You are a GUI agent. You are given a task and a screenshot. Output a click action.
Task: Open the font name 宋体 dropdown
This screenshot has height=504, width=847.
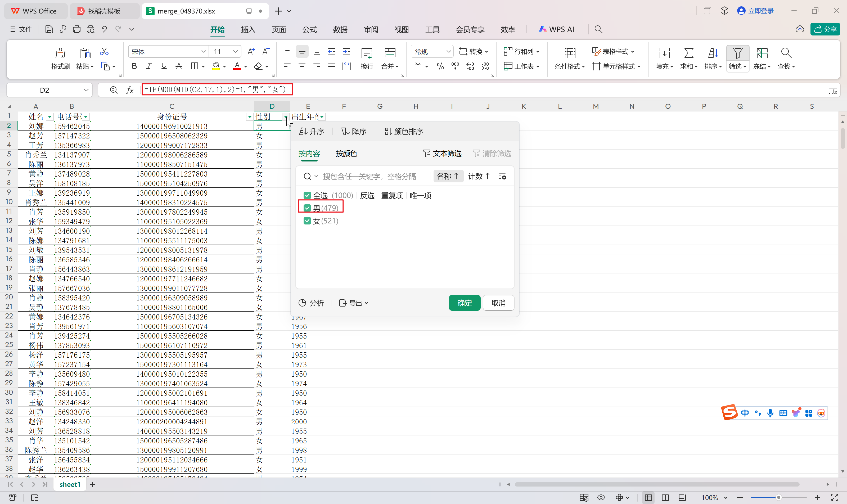(204, 52)
